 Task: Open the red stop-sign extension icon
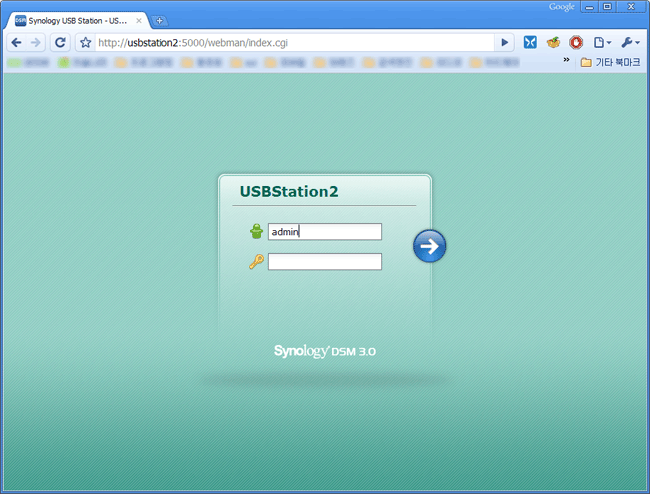[576, 42]
